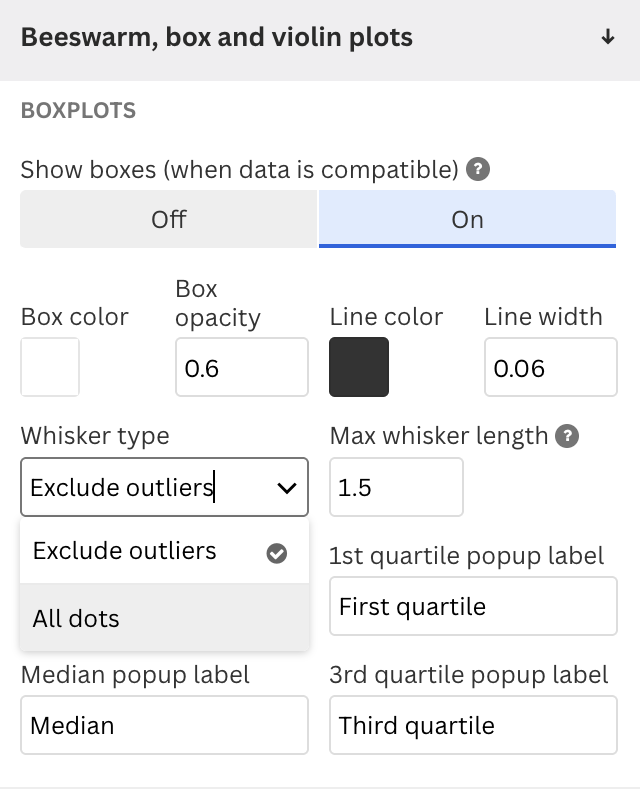Viewport: 640px width, 792px height.
Task: Turn Show boxes to On
Action: (x=467, y=219)
